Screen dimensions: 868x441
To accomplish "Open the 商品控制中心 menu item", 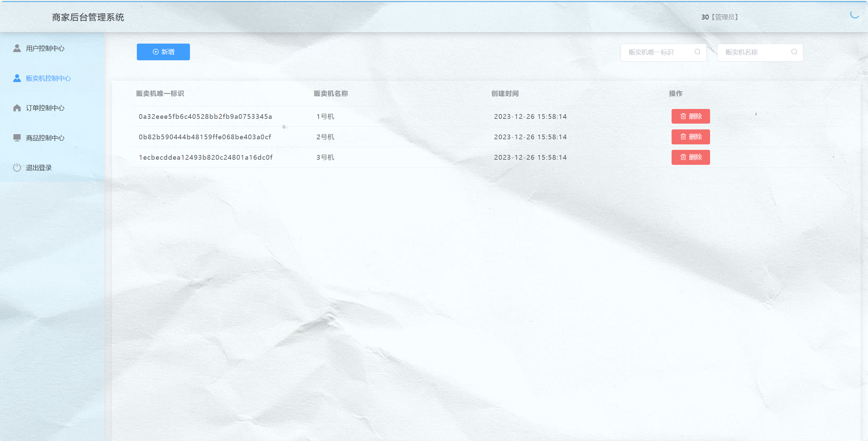I will pos(45,138).
